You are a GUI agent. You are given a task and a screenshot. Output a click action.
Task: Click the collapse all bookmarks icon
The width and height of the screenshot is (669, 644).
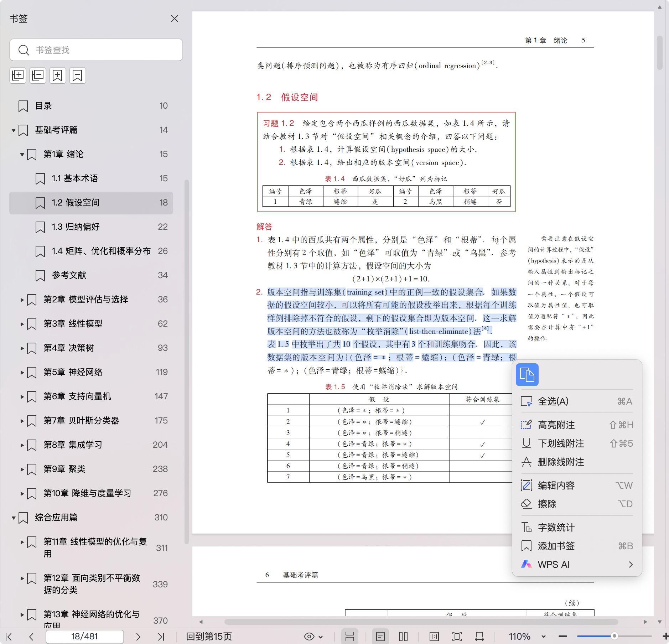click(38, 76)
